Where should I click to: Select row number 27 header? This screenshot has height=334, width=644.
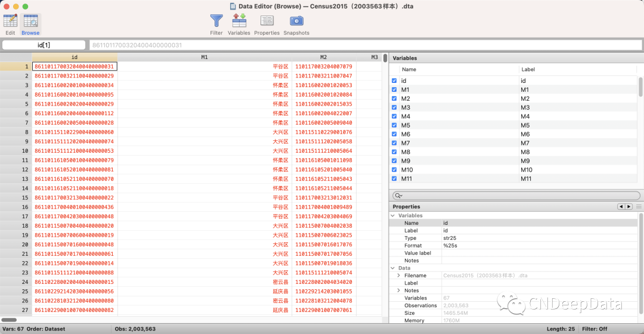click(16, 310)
